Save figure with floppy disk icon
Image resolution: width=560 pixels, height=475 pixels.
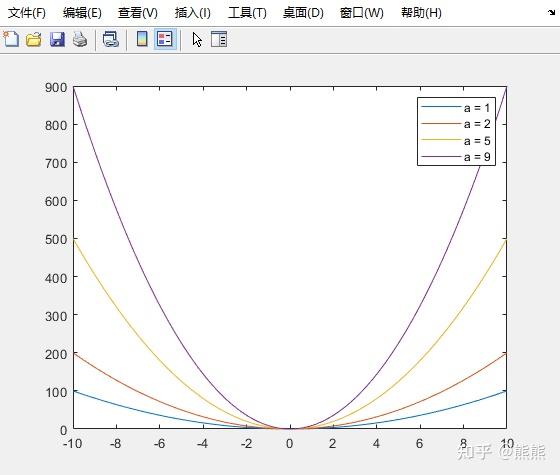pos(57,39)
